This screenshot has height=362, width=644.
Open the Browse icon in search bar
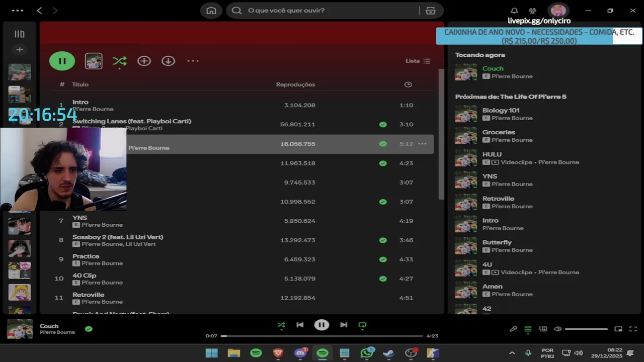[x=431, y=11]
